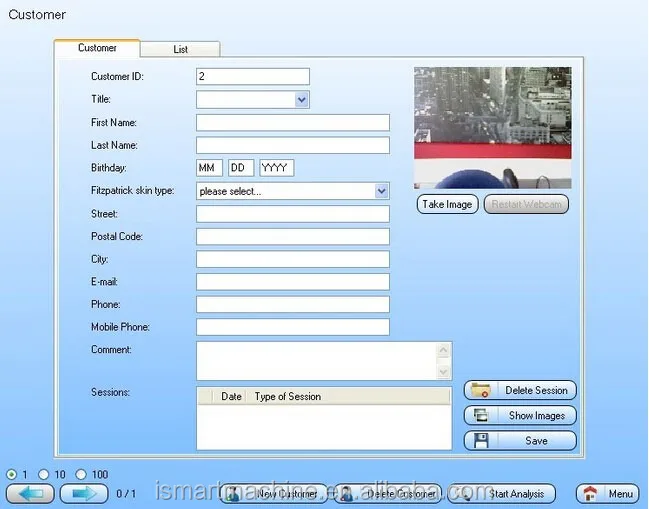This screenshot has width=649, height=509.
Task: Click the Save floppy disk icon
Action: click(x=481, y=441)
